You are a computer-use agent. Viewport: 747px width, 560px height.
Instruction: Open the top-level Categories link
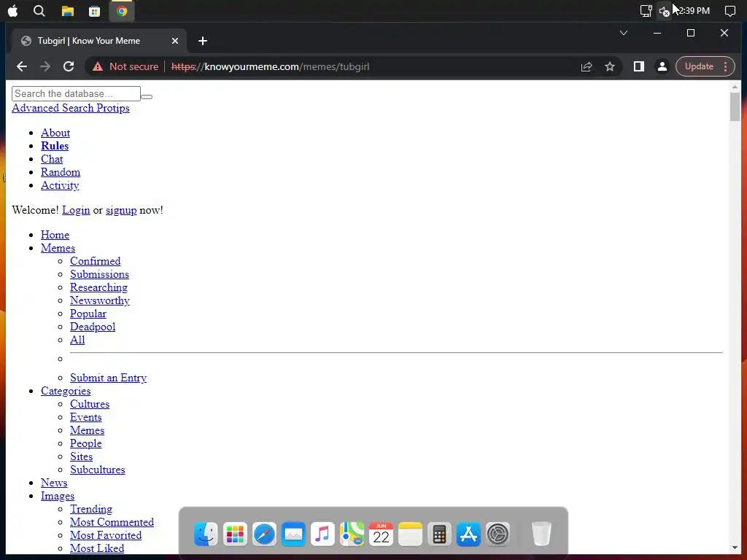66,391
